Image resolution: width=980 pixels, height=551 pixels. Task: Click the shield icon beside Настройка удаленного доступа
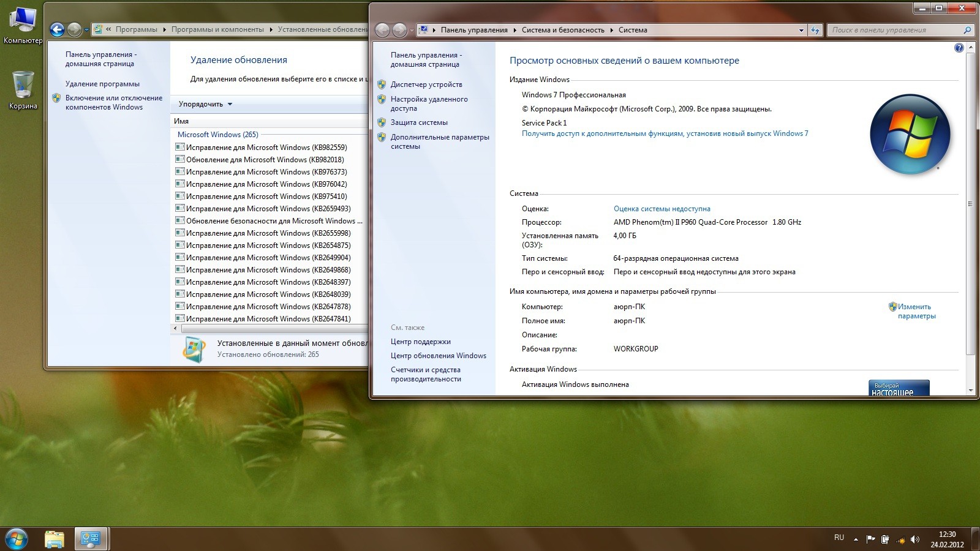(x=382, y=99)
